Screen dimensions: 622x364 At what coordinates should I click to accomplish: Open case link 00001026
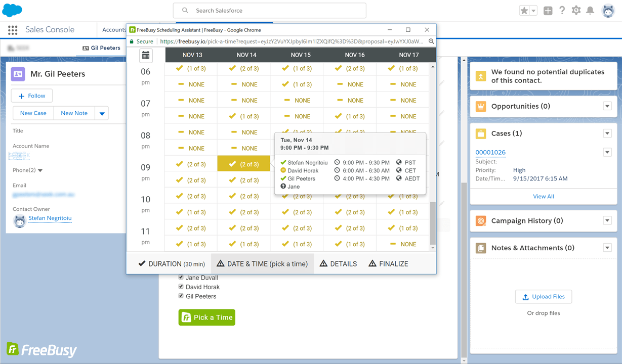click(x=490, y=152)
